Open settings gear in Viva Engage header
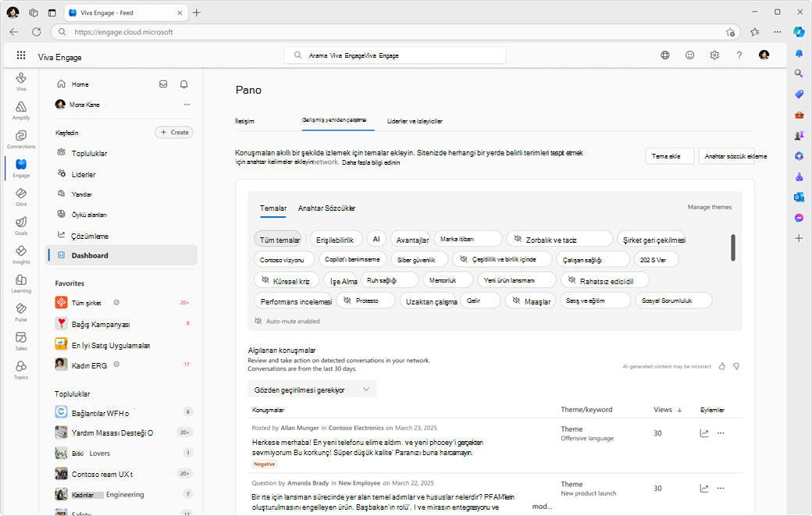The image size is (812, 516). coord(714,55)
